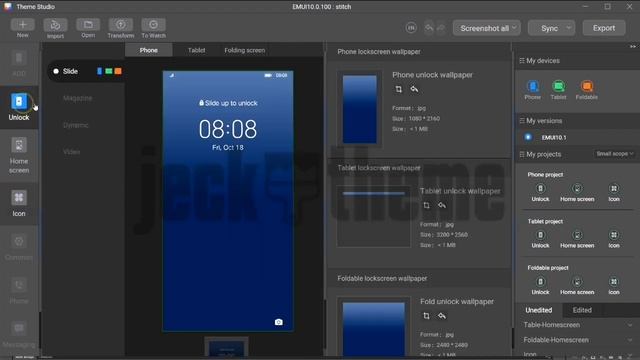
Task: Pick the blue color swatch beside Slide
Action: pyautogui.click(x=99, y=71)
